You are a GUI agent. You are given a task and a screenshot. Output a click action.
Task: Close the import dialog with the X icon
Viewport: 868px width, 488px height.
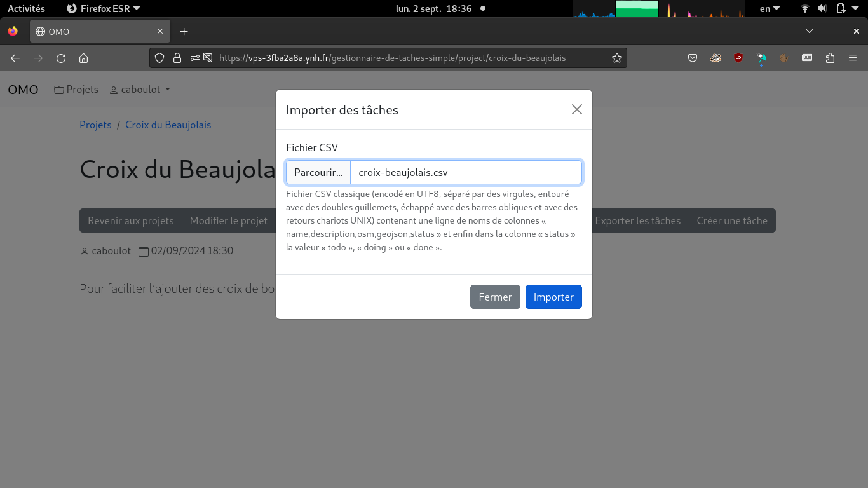point(576,109)
